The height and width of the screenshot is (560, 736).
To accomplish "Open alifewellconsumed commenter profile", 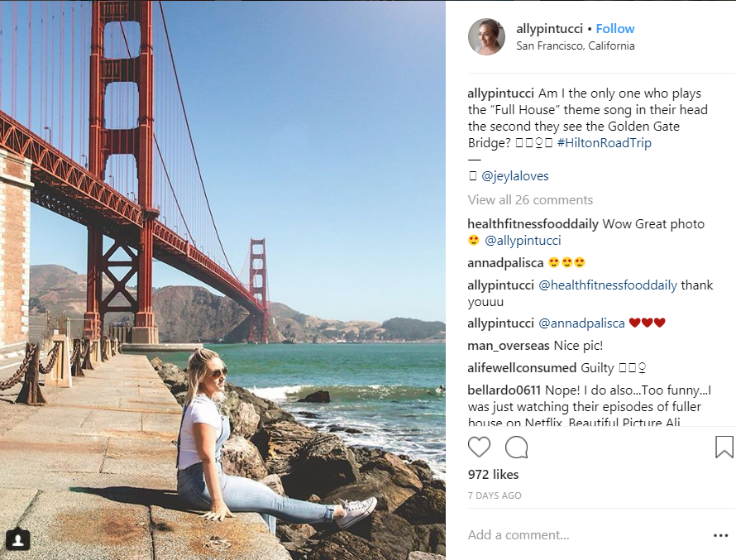I will click(521, 368).
